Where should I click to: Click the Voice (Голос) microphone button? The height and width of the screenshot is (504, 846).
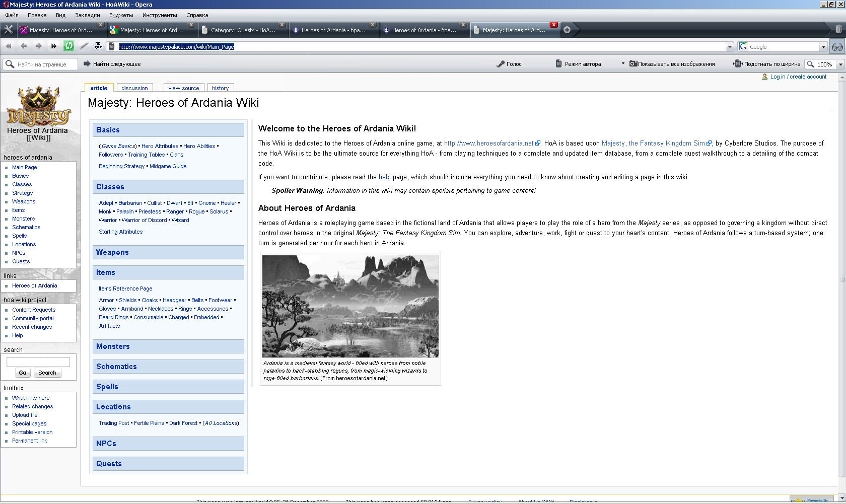[509, 64]
